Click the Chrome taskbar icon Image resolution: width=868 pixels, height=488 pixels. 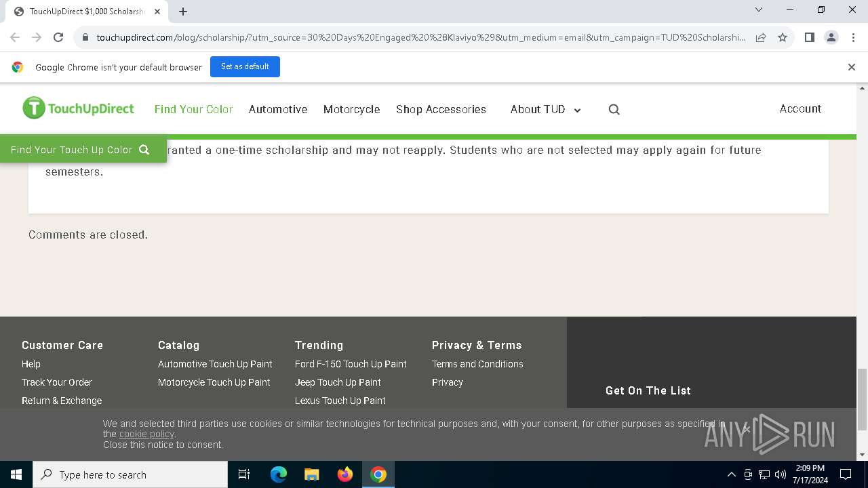point(378,474)
